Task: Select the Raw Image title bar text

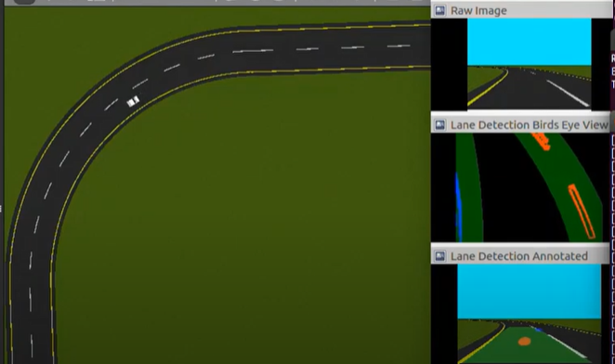Action: pos(478,11)
